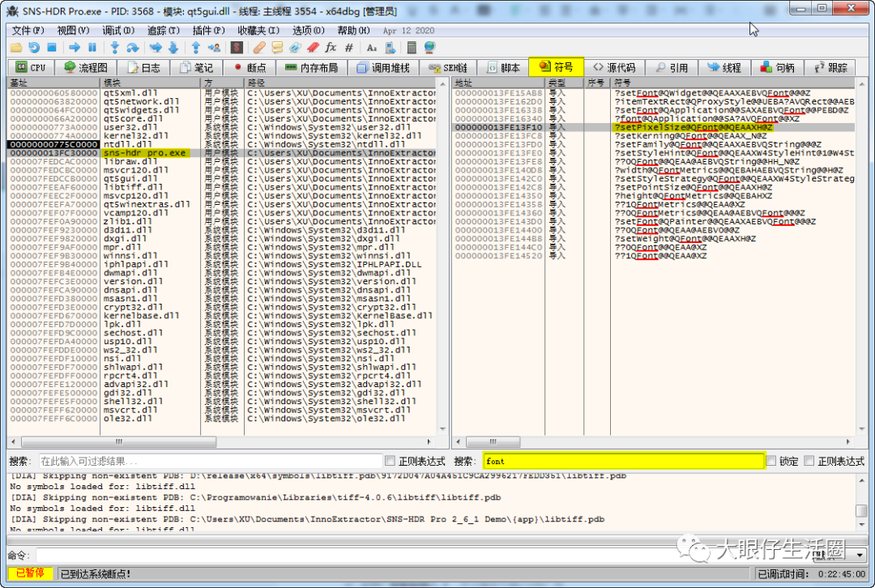Image resolution: width=875 pixels, height=588 pixels.
Task: Click the Variables hash icon
Action: point(349,48)
